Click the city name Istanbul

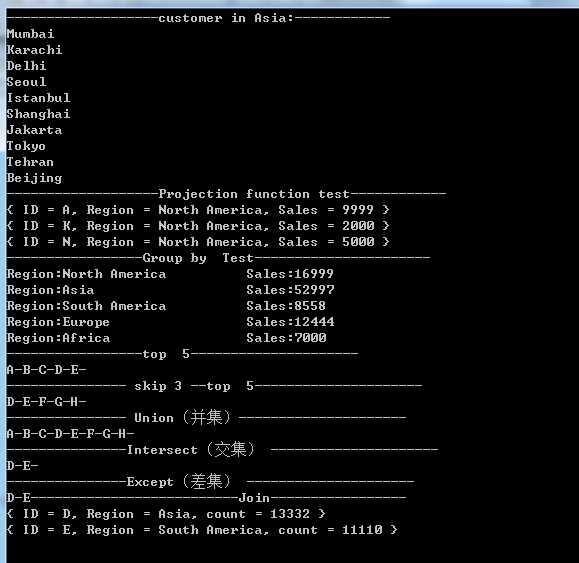point(38,98)
